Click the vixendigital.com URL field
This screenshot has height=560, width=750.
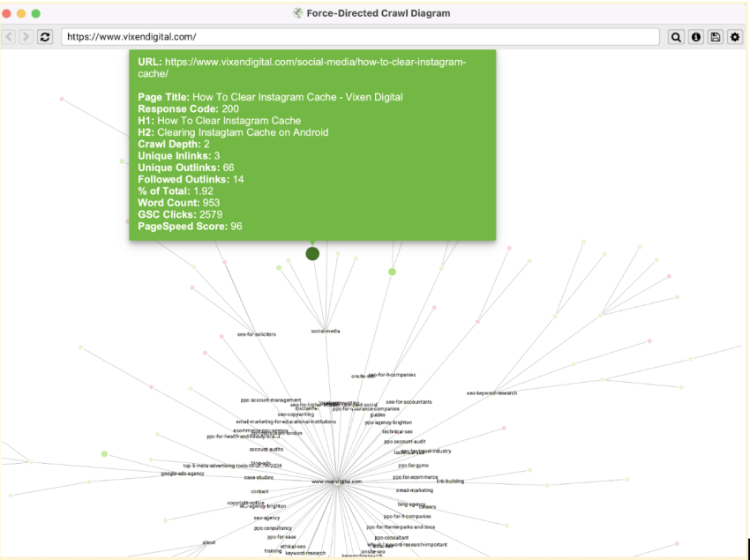coord(360,37)
